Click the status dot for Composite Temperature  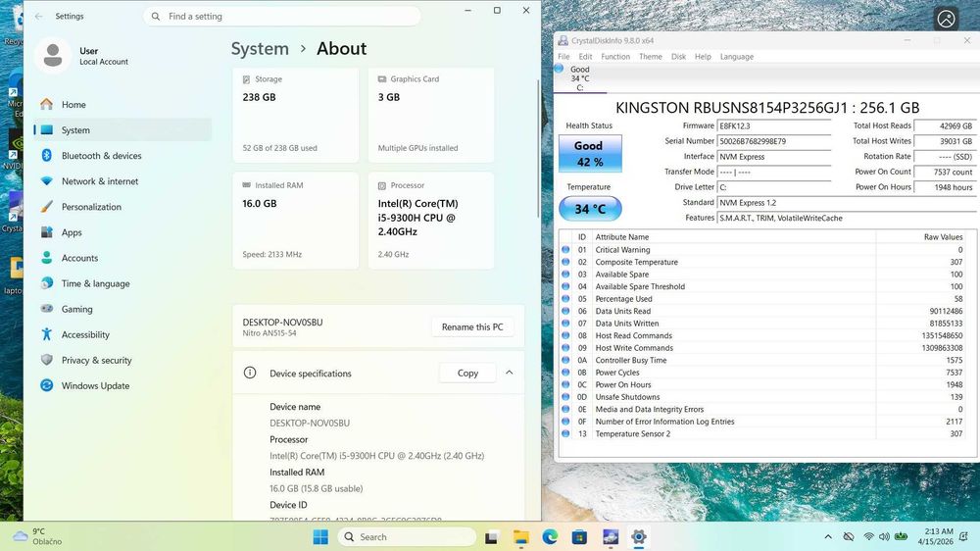[565, 262]
